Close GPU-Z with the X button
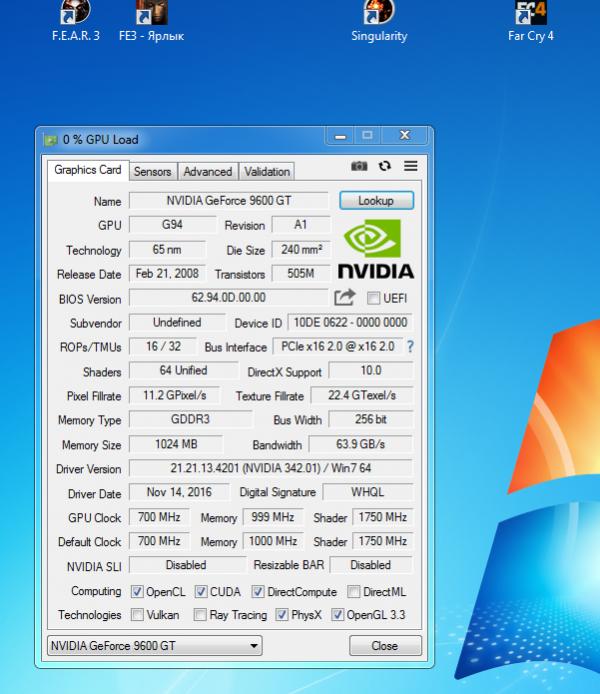The width and height of the screenshot is (600, 694). 404,136
